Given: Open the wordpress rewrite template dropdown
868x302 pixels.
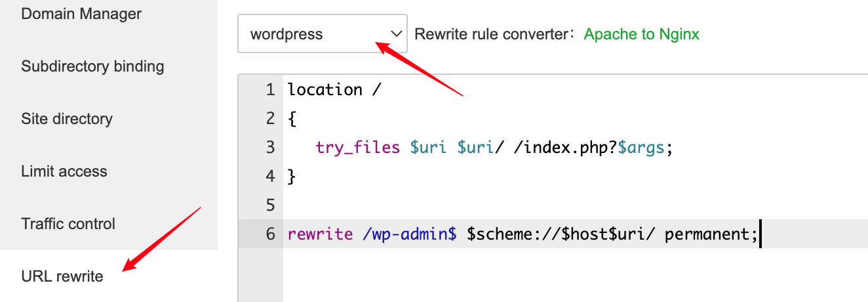Looking at the screenshot, I should click(x=315, y=34).
